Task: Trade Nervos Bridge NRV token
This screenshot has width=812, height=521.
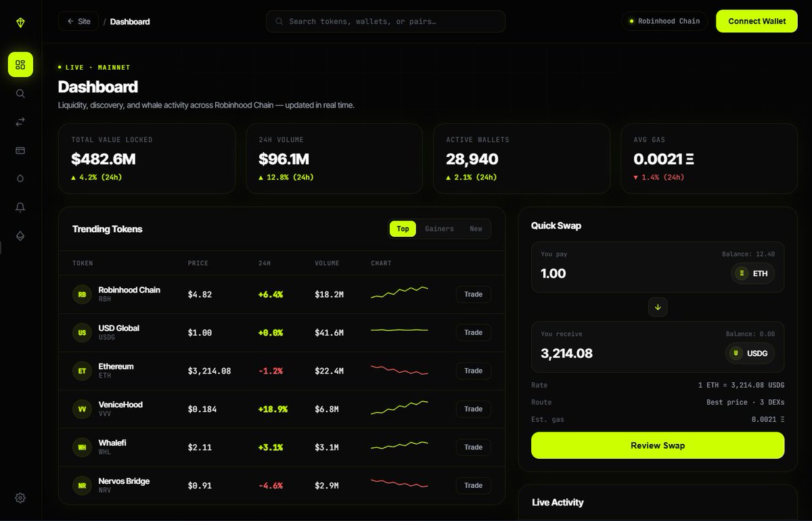Action: pos(474,485)
